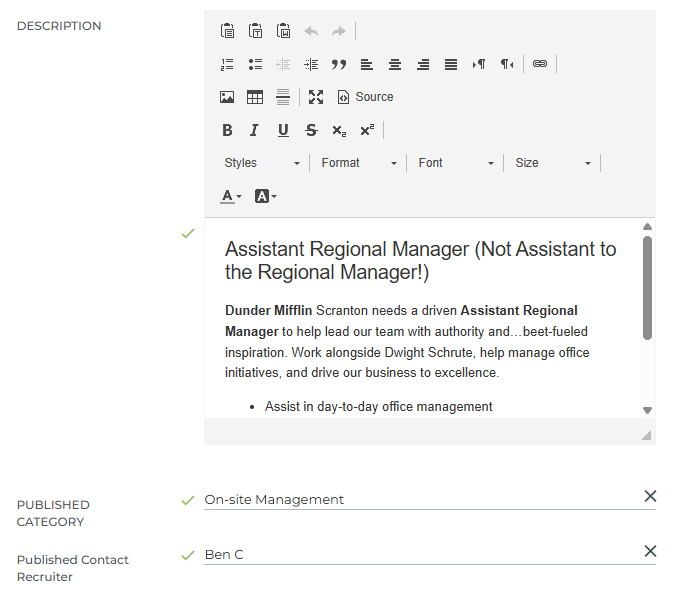The width and height of the screenshot is (674, 600).
Task: Center align the description text
Action: 395,64
